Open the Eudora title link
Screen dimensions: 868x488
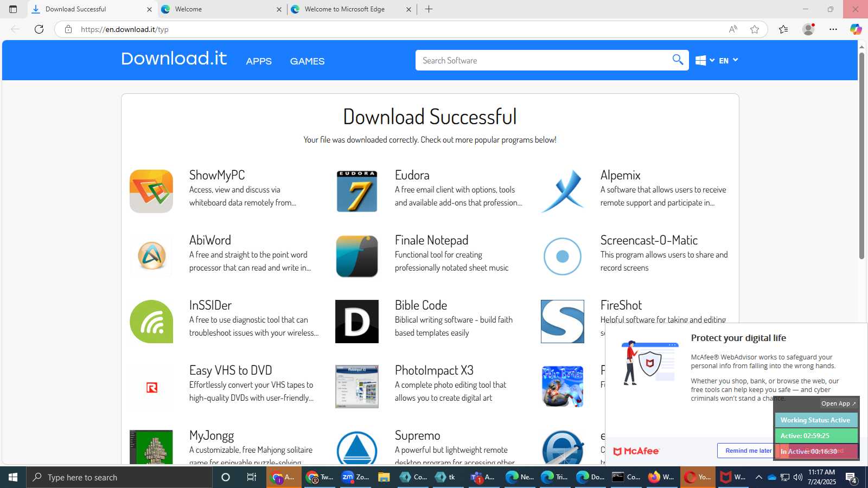point(412,175)
